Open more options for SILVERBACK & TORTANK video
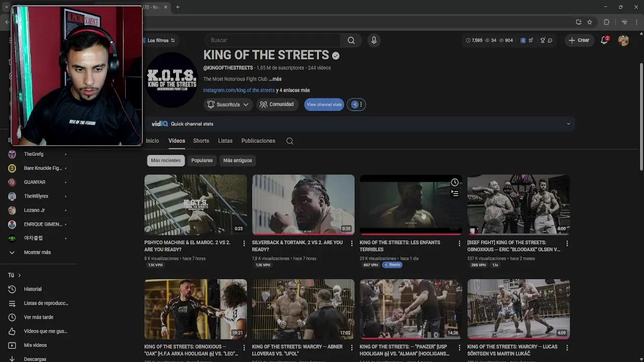The height and width of the screenshot is (362, 644). pyautogui.click(x=352, y=243)
